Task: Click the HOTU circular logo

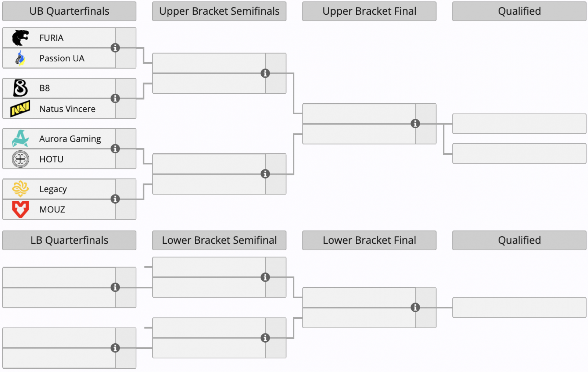Action: pyautogui.click(x=20, y=159)
